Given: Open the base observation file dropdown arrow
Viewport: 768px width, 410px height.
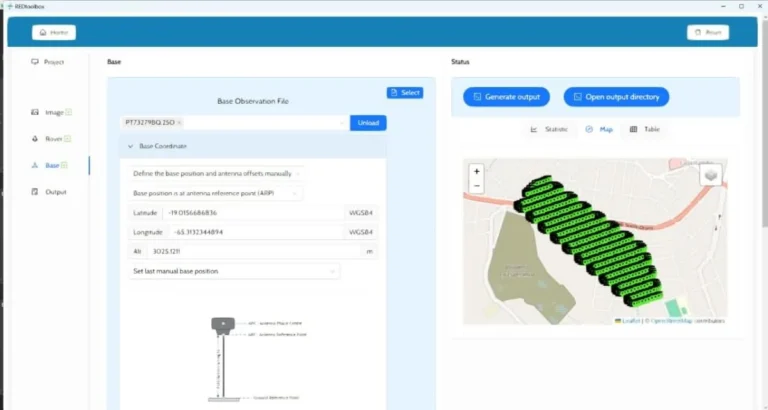Looking at the screenshot, I should click(x=342, y=123).
